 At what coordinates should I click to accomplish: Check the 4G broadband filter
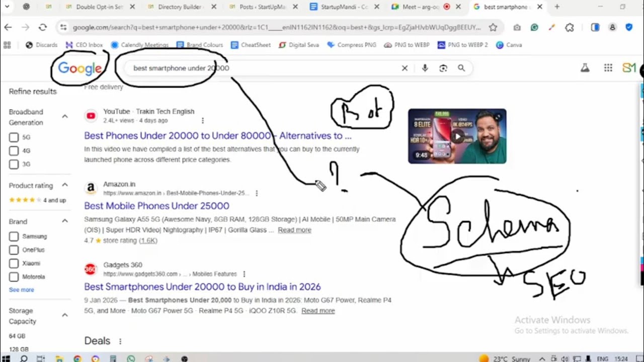(14, 151)
